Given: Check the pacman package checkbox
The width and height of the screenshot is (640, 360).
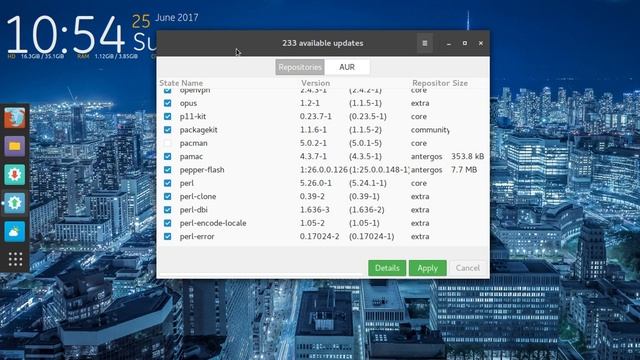Looking at the screenshot, I should 167,143.
